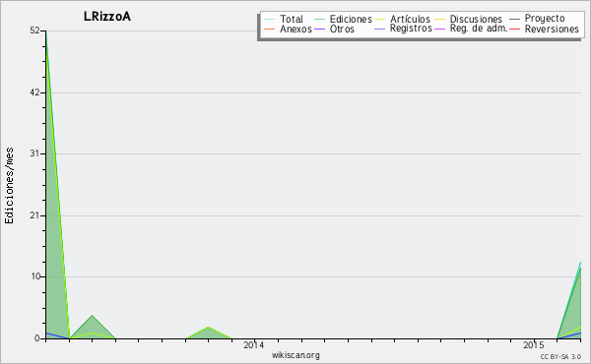Click the purple Otros legend line swatch
The height and width of the screenshot is (364, 591).
click(x=319, y=29)
